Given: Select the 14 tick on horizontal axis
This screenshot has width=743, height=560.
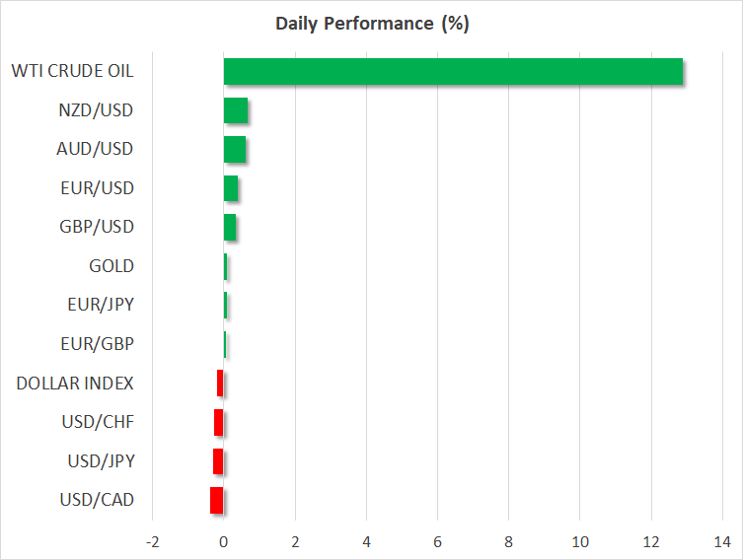Looking at the screenshot, I should tap(722, 541).
